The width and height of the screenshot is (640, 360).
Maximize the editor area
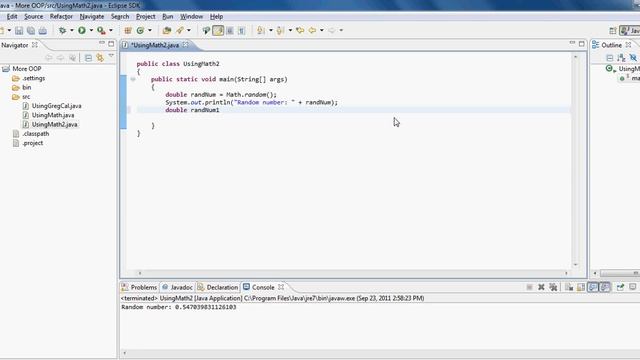click(x=582, y=43)
